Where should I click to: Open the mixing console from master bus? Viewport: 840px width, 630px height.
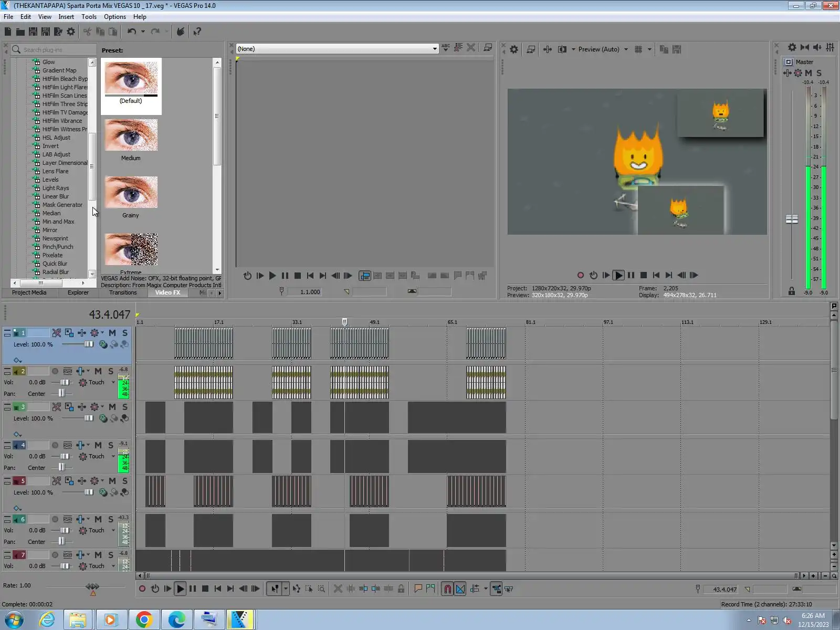click(x=830, y=47)
